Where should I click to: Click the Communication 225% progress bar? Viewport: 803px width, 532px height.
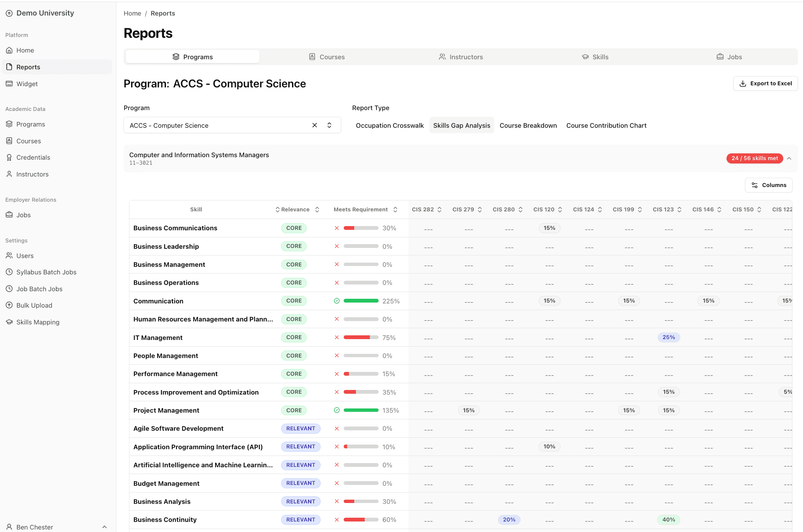point(361,301)
